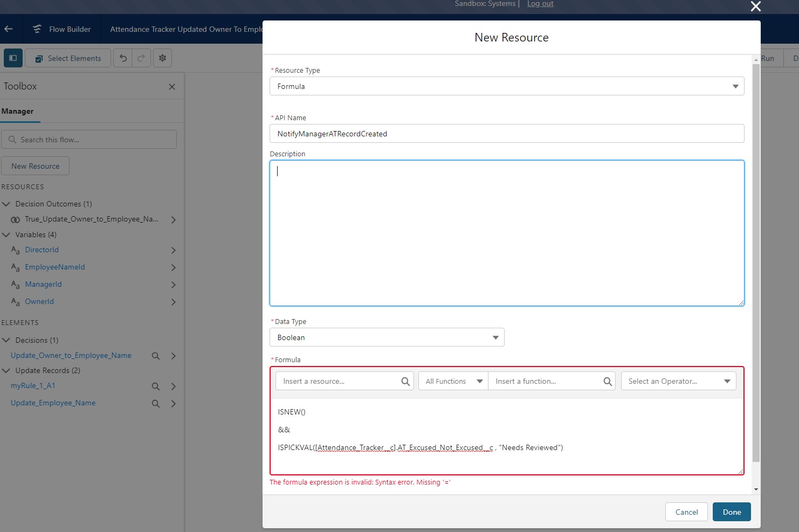Screen dimensions: 799x532
Task: Click into the API Name field
Action: tap(506, 134)
